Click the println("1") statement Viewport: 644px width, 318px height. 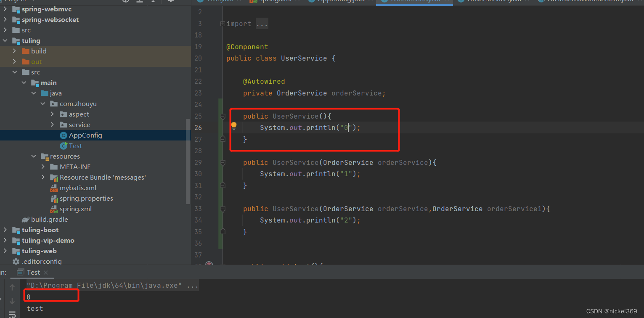(310, 174)
